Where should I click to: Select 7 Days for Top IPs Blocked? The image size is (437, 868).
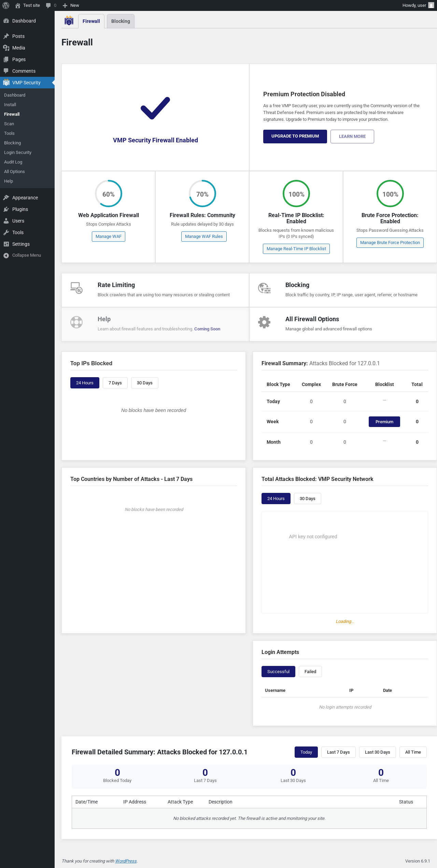pos(115,383)
